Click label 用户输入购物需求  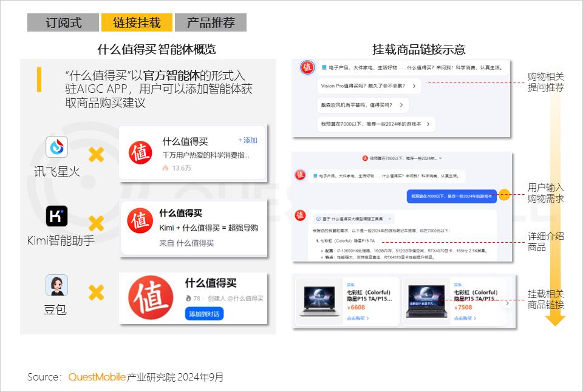[545, 193]
